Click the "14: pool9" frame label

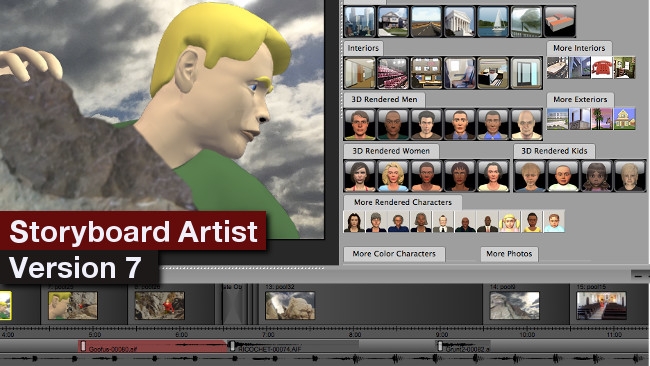[502, 287]
